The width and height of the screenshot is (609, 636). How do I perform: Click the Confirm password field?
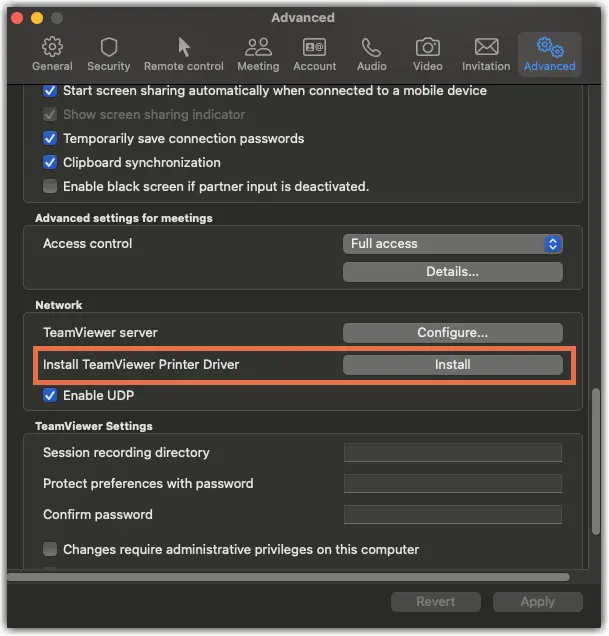pyautogui.click(x=453, y=514)
